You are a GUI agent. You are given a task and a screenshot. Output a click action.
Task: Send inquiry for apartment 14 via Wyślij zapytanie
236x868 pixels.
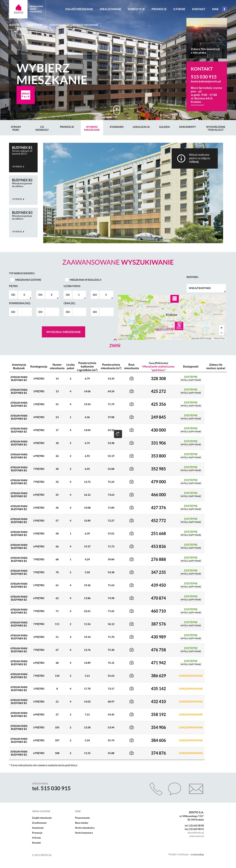coord(191,380)
